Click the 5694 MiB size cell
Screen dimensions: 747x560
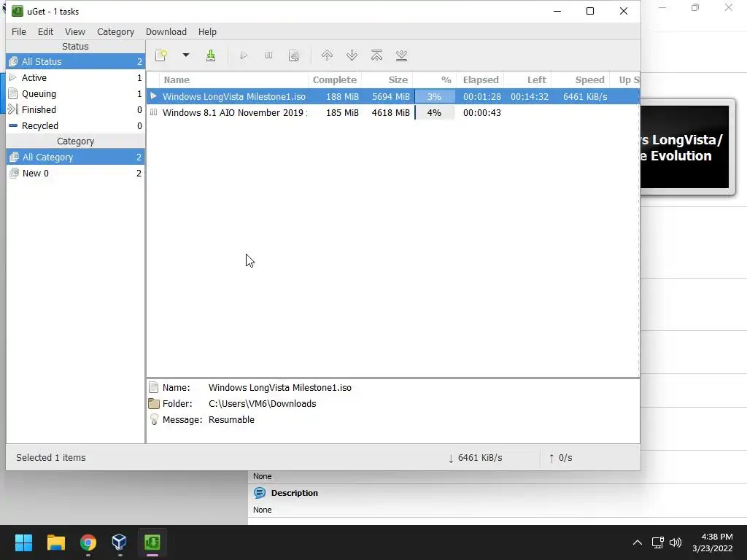pos(391,97)
